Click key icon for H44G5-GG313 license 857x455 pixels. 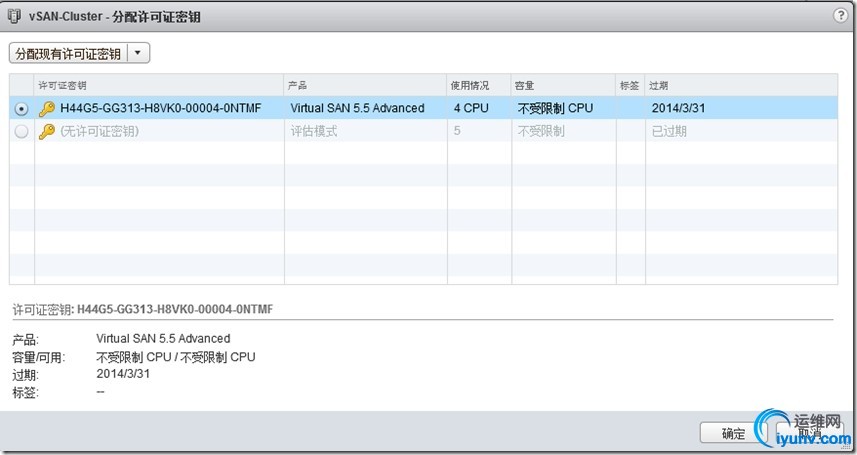(x=47, y=109)
